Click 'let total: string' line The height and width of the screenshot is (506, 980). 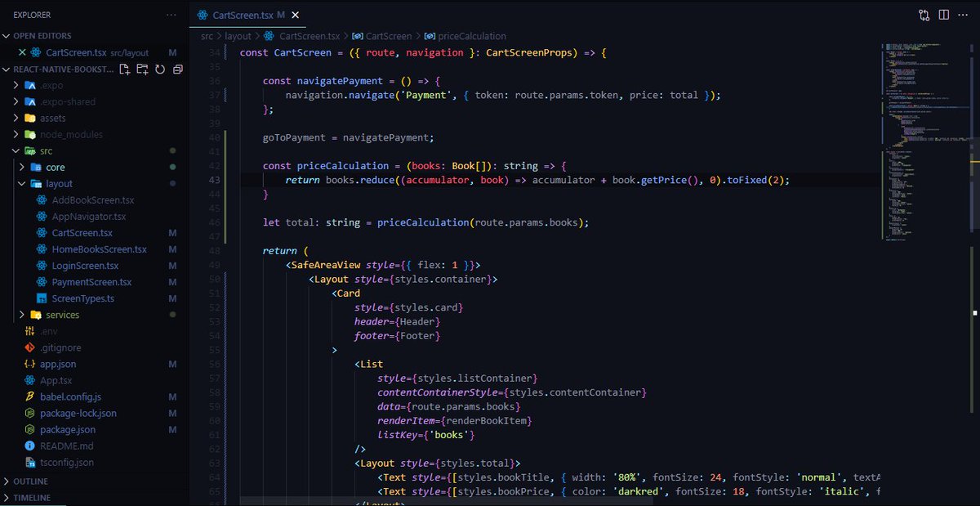pyautogui.click(x=425, y=222)
